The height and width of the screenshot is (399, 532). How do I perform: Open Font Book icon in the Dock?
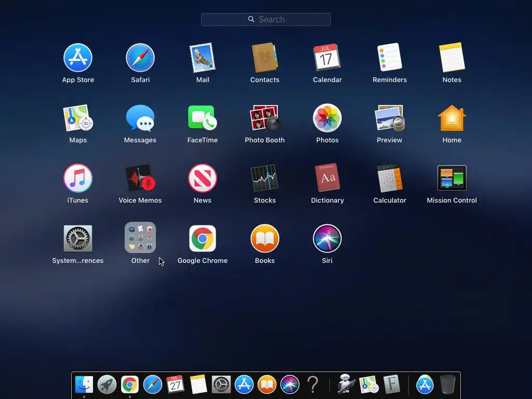(x=392, y=384)
